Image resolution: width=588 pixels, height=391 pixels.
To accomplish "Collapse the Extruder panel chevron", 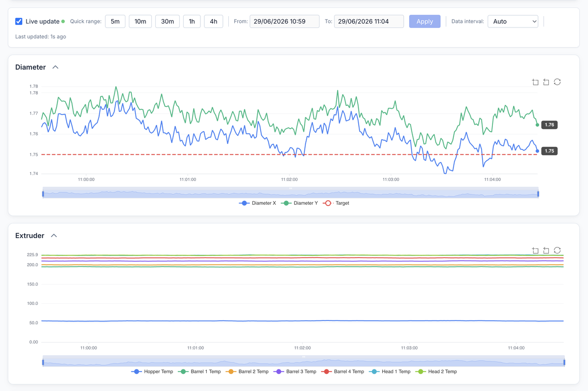I will (x=54, y=236).
